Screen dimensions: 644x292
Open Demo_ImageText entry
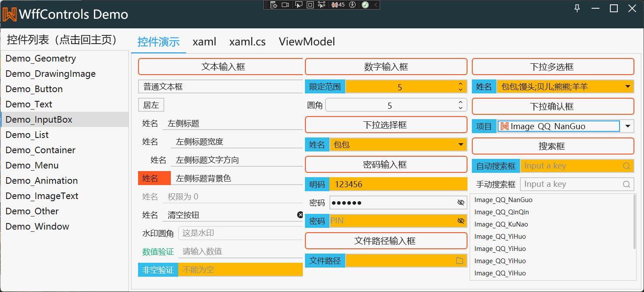[x=65, y=196]
